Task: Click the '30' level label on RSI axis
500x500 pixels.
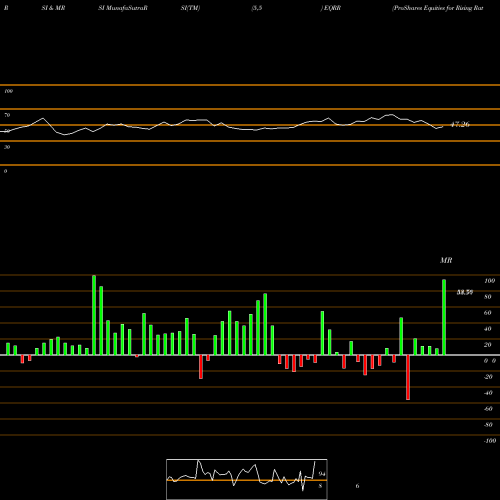Action: click(x=7, y=147)
